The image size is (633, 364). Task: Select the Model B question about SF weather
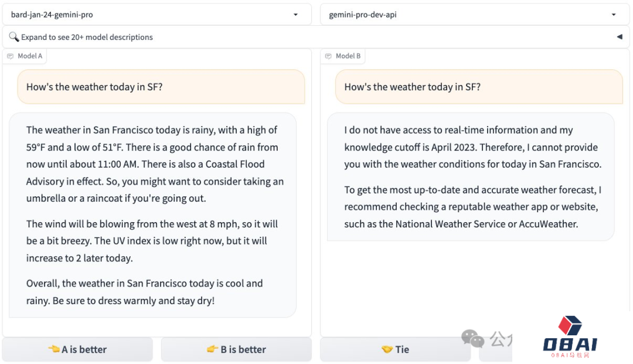click(x=412, y=87)
